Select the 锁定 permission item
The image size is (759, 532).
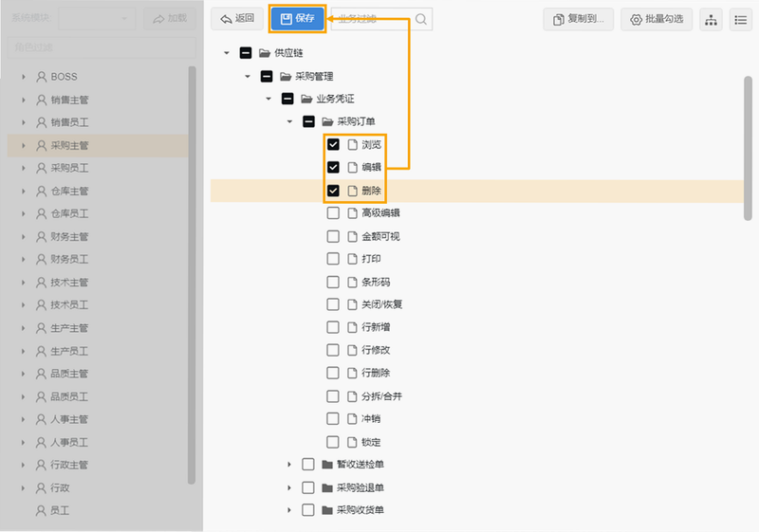[x=371, y=442]
